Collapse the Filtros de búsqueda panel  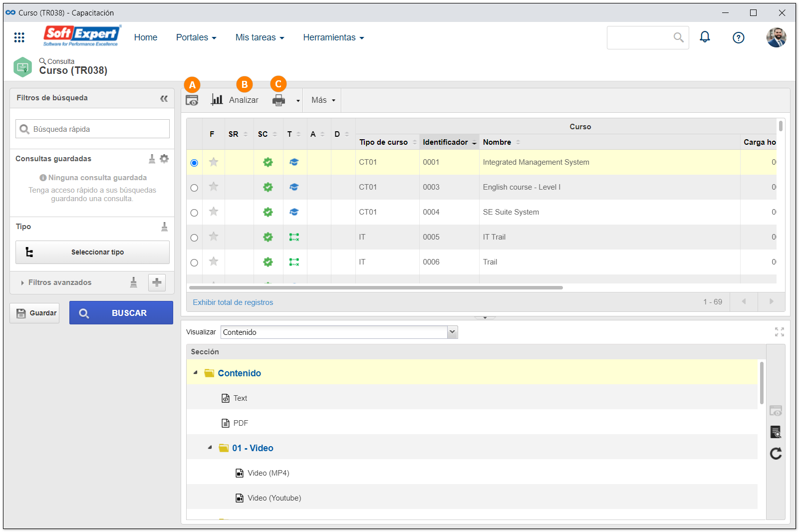click(x=164, y=98)
